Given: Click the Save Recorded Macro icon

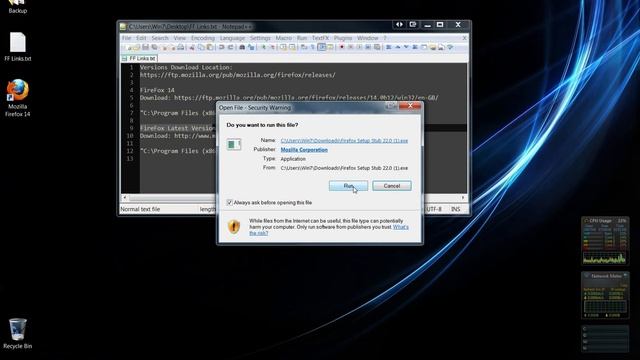Looking at the screenshot, I should [377, 47].
